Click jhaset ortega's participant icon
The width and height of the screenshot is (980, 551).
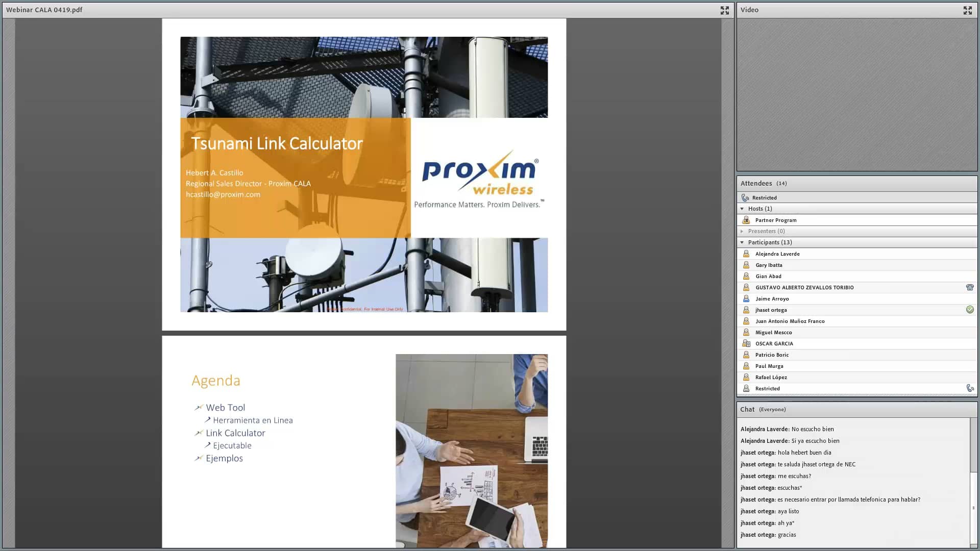746,310
